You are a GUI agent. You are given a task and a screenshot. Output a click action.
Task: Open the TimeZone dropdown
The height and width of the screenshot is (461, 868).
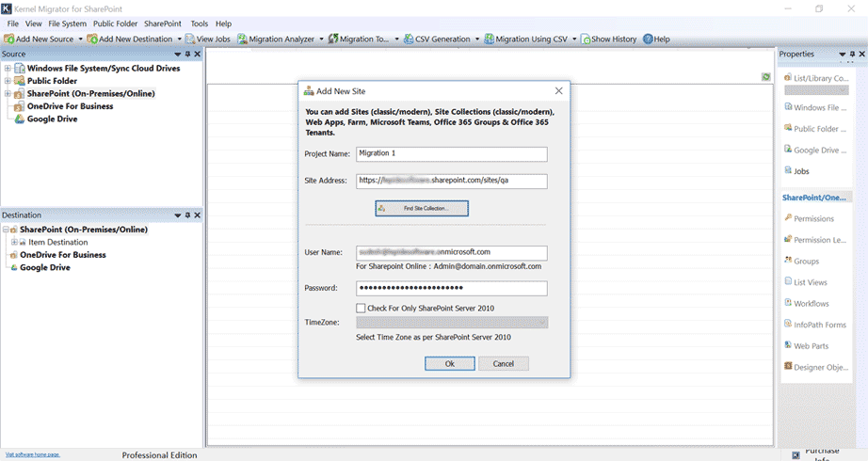(542, 323)
